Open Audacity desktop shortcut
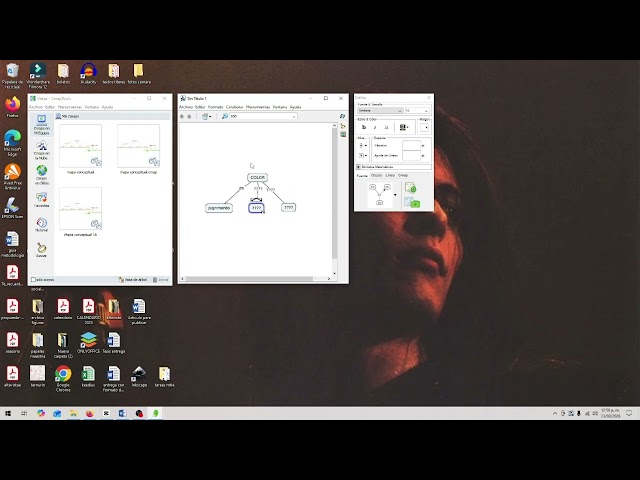640x480 pixels. (x=88, y=74)
